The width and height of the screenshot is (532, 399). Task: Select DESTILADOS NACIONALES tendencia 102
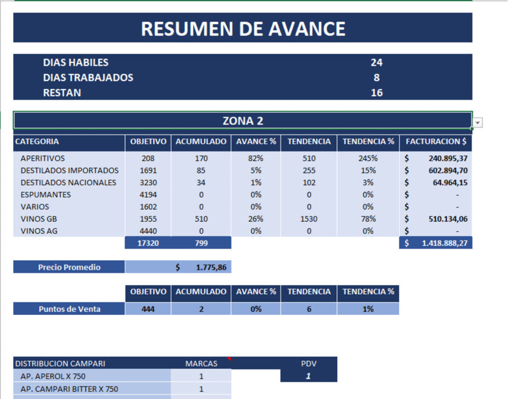click(309, 182)
